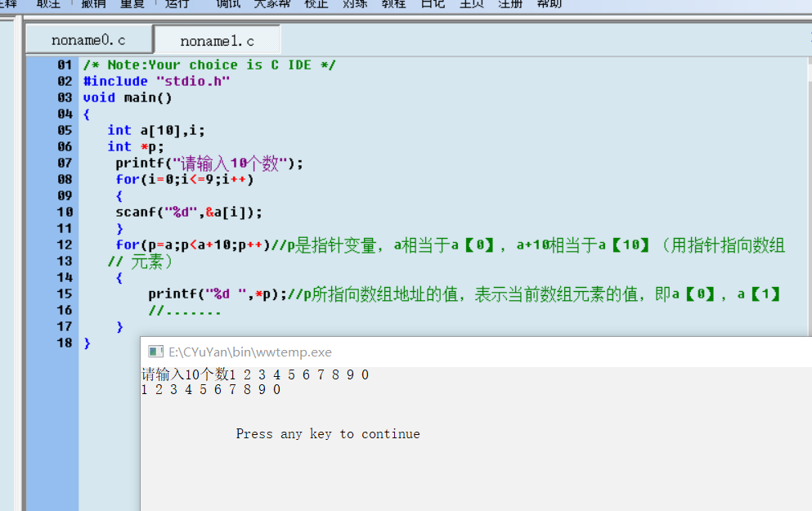Click the printf("%d ",*p) statement
Image resolution: width=812 pixels, height=511 pixels.
218,294
